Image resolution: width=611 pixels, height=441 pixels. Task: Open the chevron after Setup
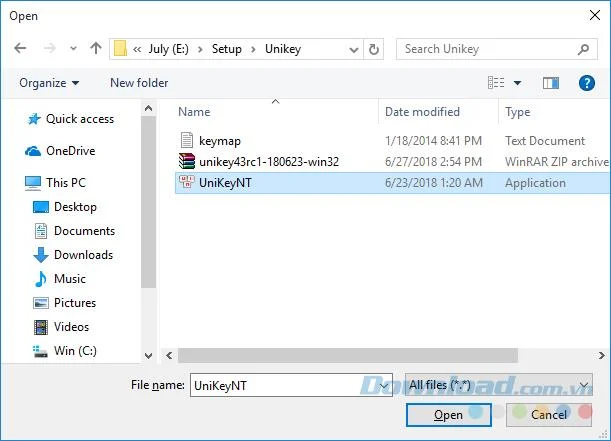pyautogui.click(x=253, y=49)
